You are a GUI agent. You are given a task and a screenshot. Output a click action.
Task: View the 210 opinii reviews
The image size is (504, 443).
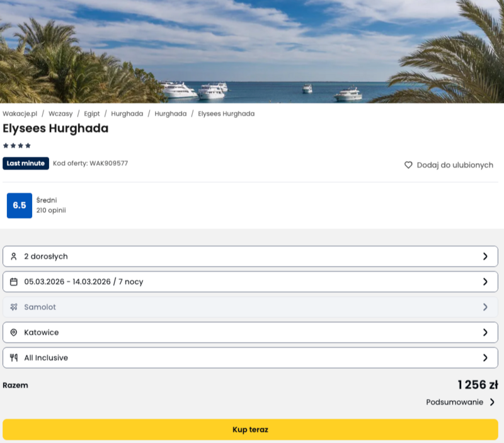pyautogui.click(x=51, y=210)
